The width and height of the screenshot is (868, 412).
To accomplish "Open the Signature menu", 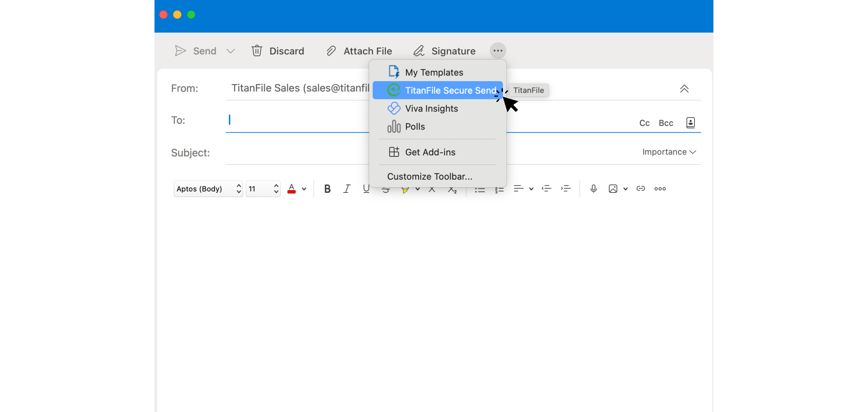I will 444,51.
